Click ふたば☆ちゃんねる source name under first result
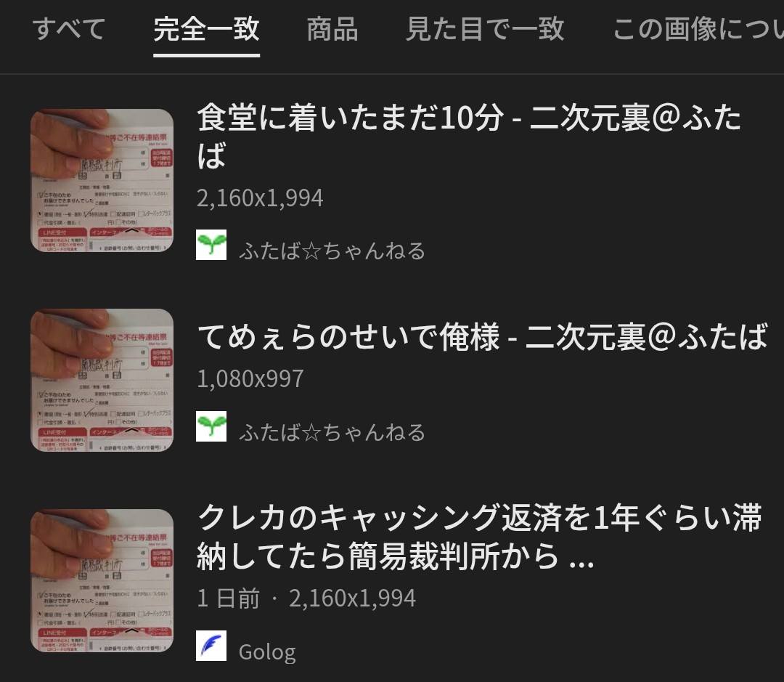The width and height of the screenshot is (784, 682). pyautogui.click(x=332, y=251)
